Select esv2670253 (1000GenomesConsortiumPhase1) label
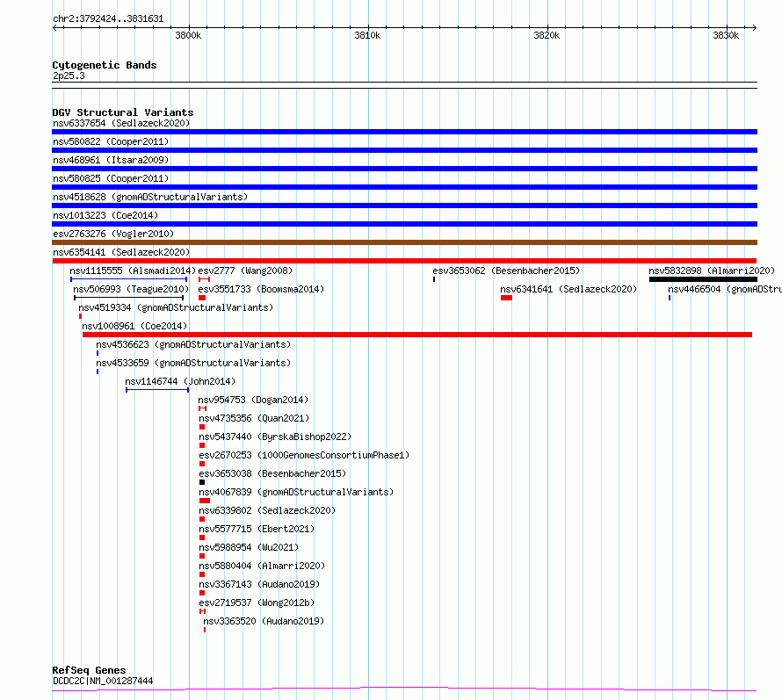 [304, 455]
